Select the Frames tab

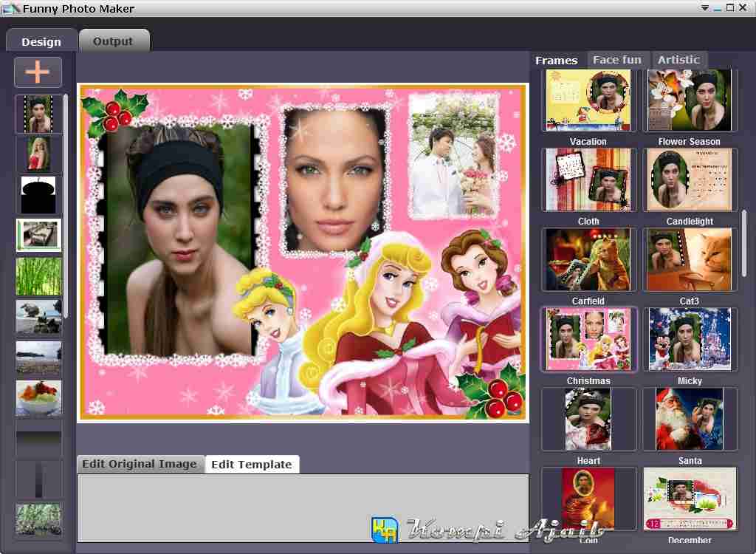pos(557,61)
